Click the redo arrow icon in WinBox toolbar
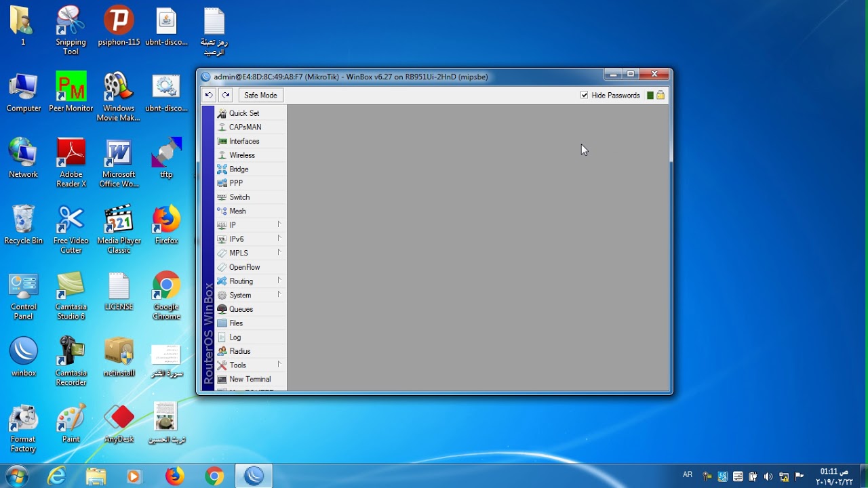Viewport: 868px width, 488px height. pyautogui.click(x=226, y=96)
